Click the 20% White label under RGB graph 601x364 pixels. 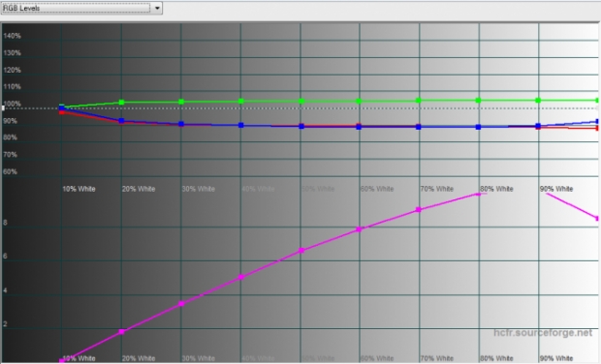click(139, 189)
